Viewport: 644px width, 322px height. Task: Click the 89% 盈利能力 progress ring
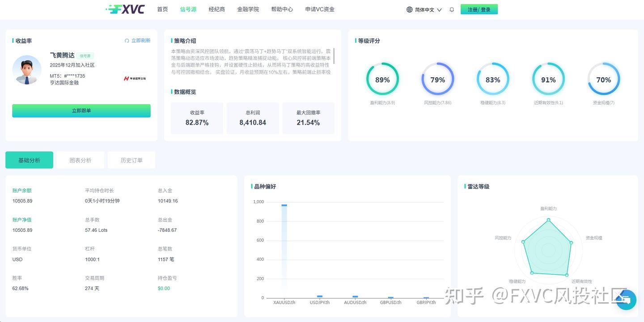382,79
